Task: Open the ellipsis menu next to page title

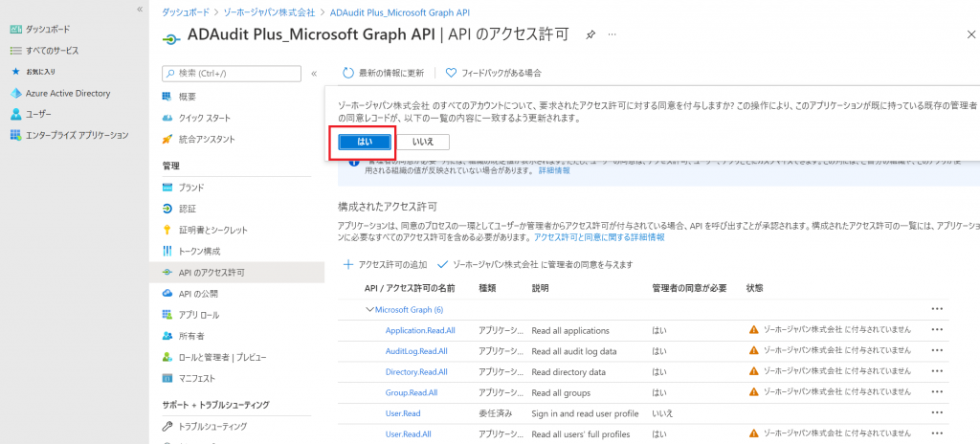Action: pos(612,34)
